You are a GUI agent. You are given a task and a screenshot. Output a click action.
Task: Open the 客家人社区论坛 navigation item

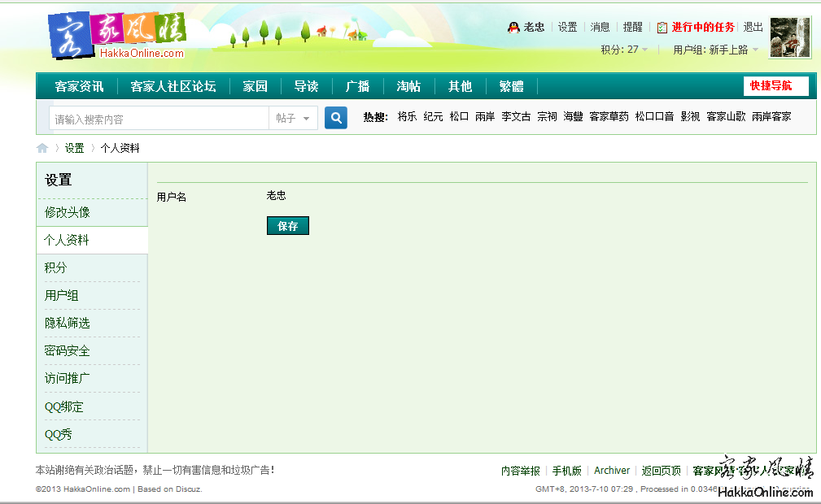173,87
